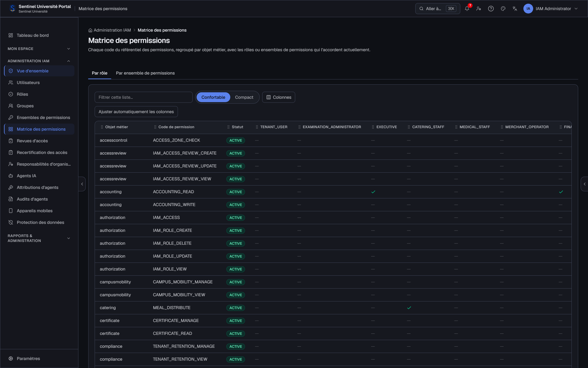Click the Tableau de bord grid icon
588x368 pixels.
[x=11, y=35]
